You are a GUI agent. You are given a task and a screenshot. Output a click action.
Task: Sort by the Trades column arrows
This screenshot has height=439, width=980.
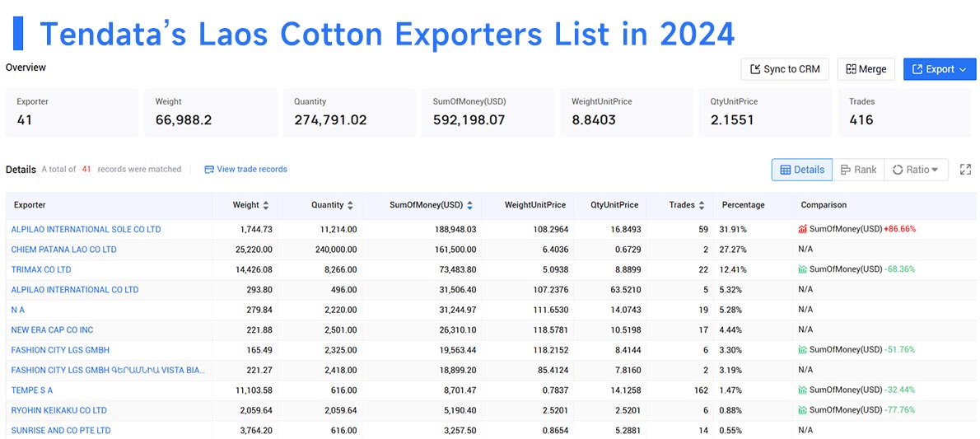[702, 205]
